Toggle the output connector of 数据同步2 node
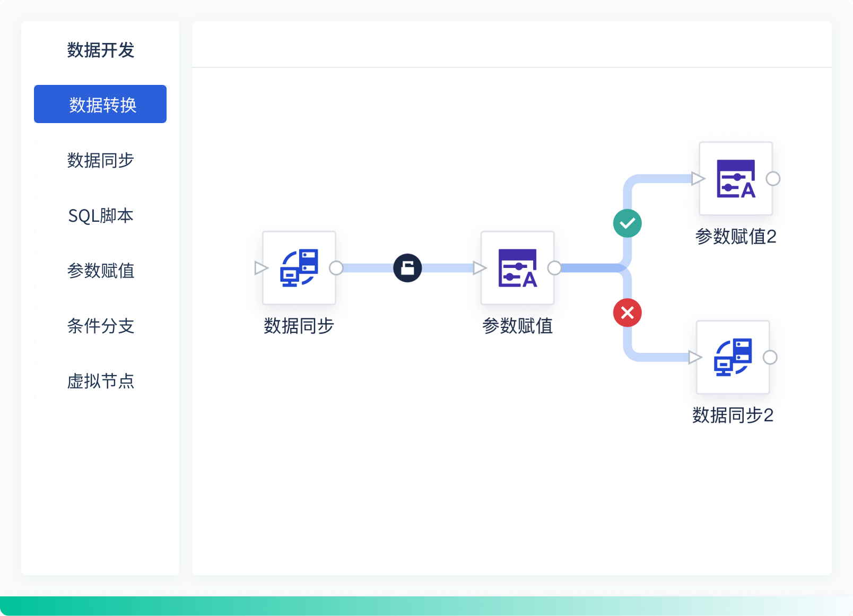 point(771,357)
